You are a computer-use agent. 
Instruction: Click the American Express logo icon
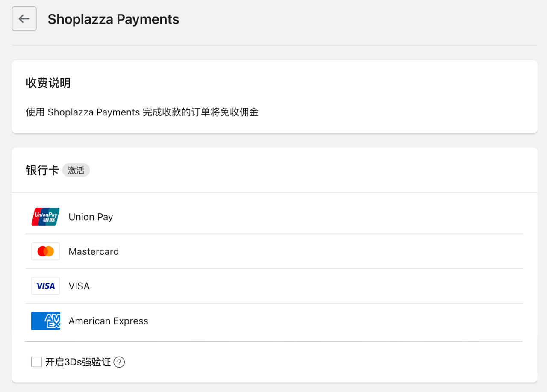45,321
